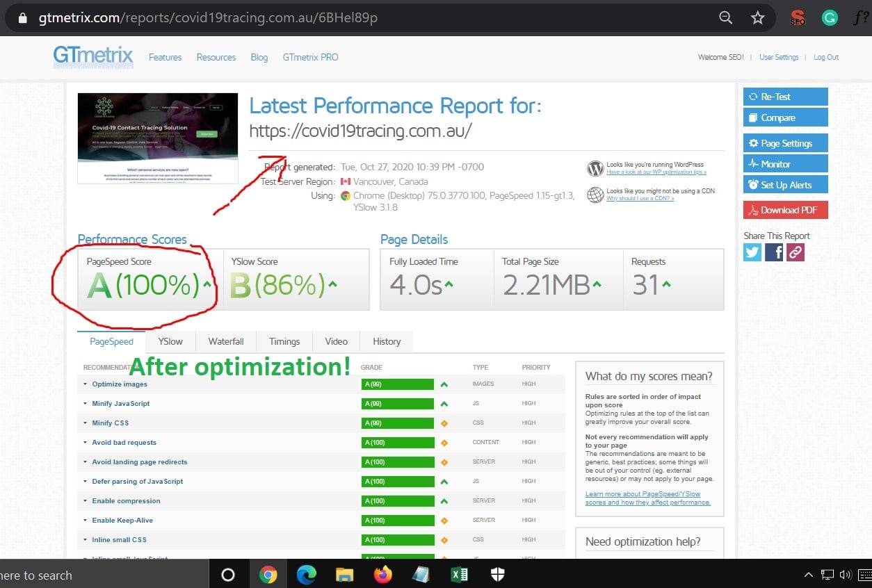The image size is (872, 588).
Task: Click the CDN globe icon
Action: click(595, 195)
